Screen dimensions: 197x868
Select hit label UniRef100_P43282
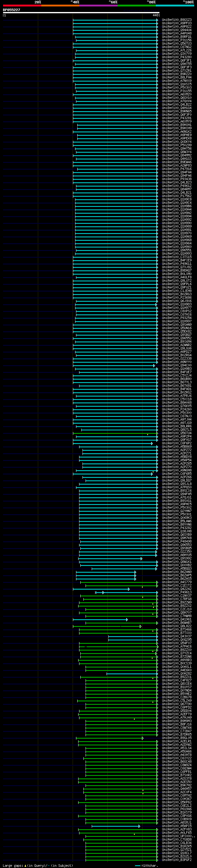(176, 528)
